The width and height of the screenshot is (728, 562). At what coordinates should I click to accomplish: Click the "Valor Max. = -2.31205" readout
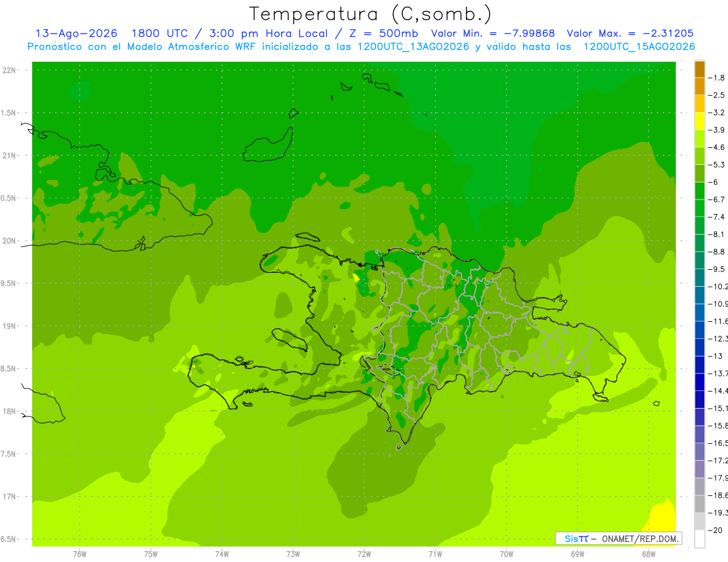coord(630,33)
